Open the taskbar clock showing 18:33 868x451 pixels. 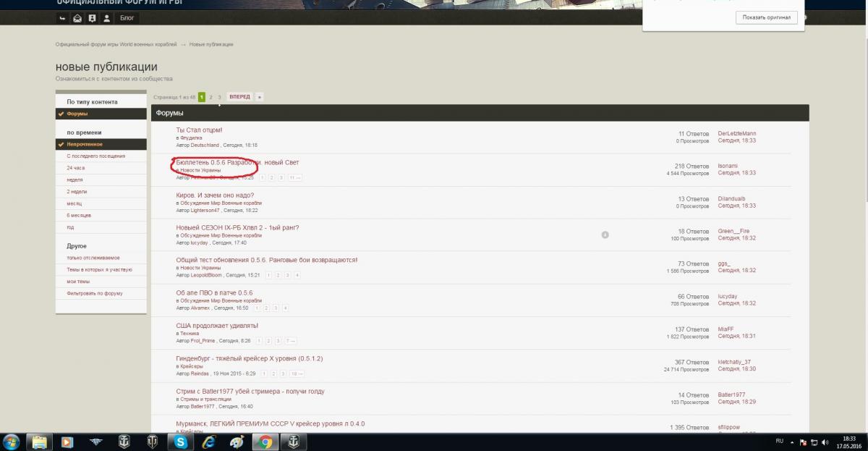849,442
